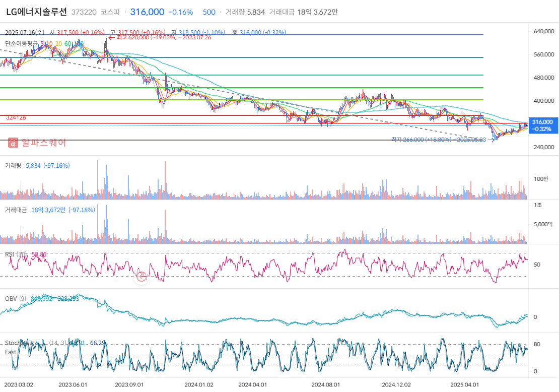Click the 2024.01.02 date axis label
Image resolution: width=559 pixels, height=392 pixels.
pyautogui.click(x=199, y=385)
